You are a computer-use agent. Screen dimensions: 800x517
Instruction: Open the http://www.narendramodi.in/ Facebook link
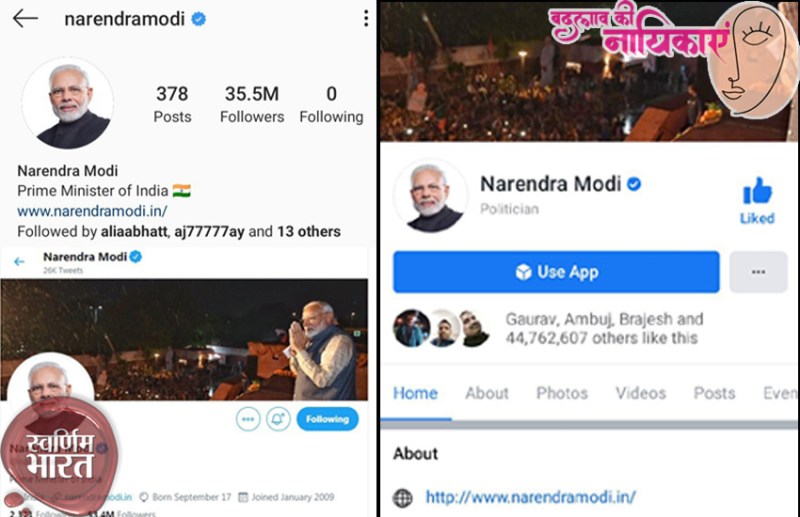531,497
